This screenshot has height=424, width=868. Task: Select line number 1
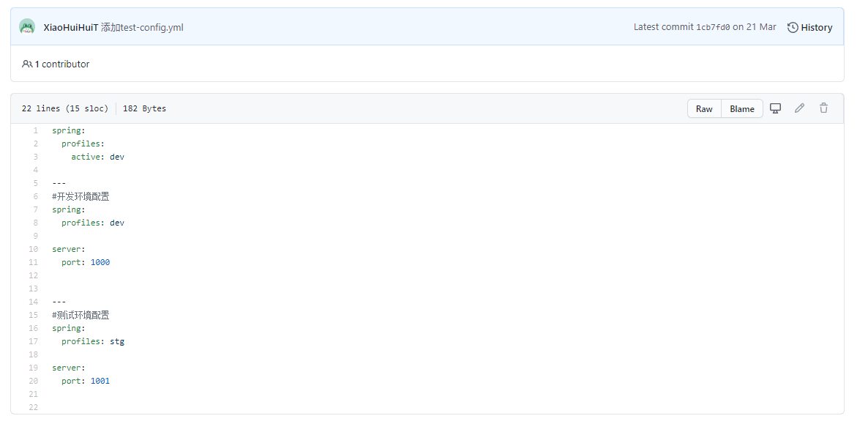[35, 130]
